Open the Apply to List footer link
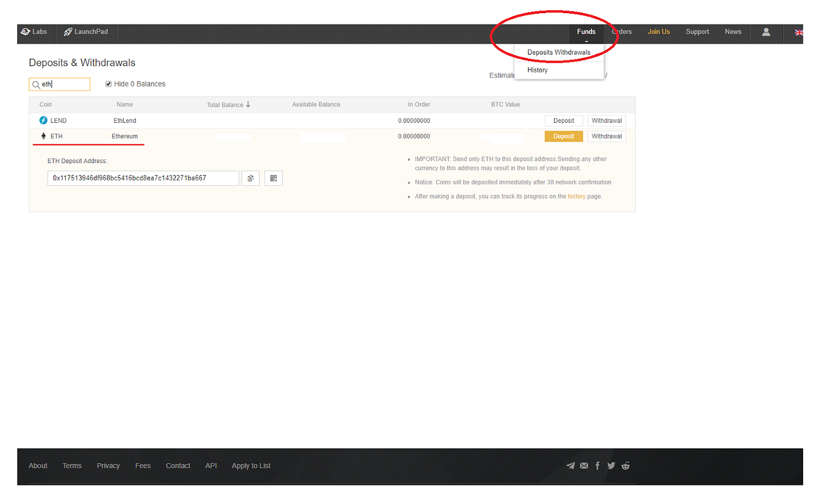839x504 pixels. tap(251, 466)
